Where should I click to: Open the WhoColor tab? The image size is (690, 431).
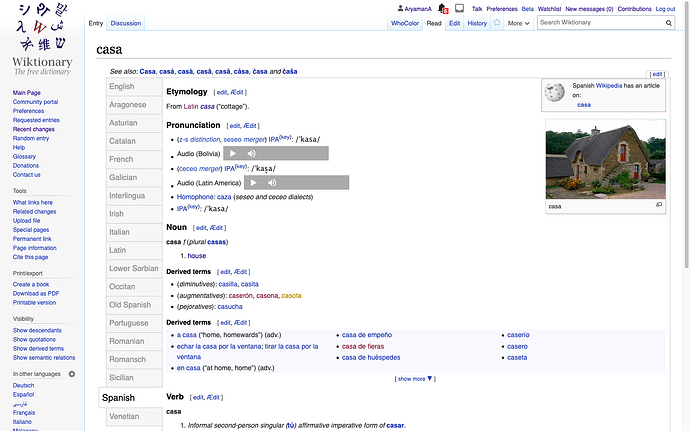coord(405,23)
